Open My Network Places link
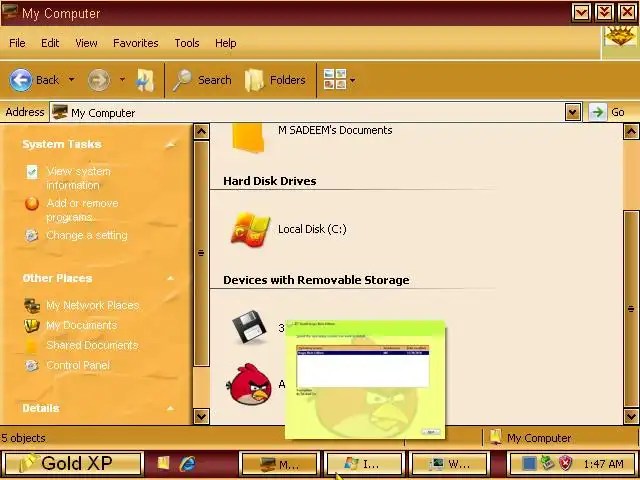 pyautogui.click(x=93, y=305)
